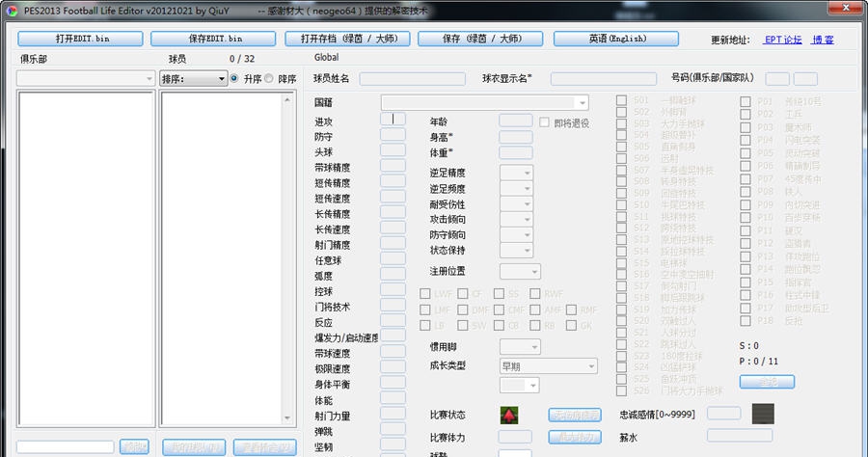Screen dimensions: 868x457
Task: Check the S15 skill checkbox
Action: [x=622, y=263]
